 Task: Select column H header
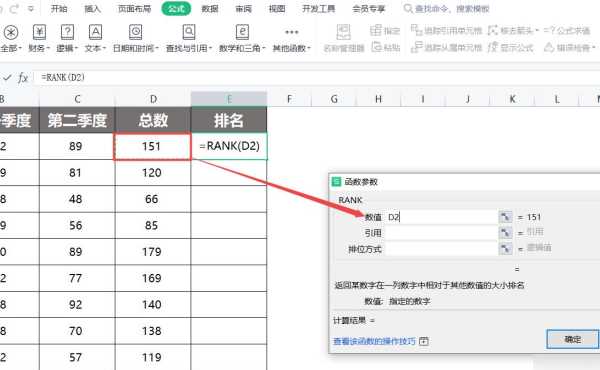pyautogui.click(x=378, y=99)
